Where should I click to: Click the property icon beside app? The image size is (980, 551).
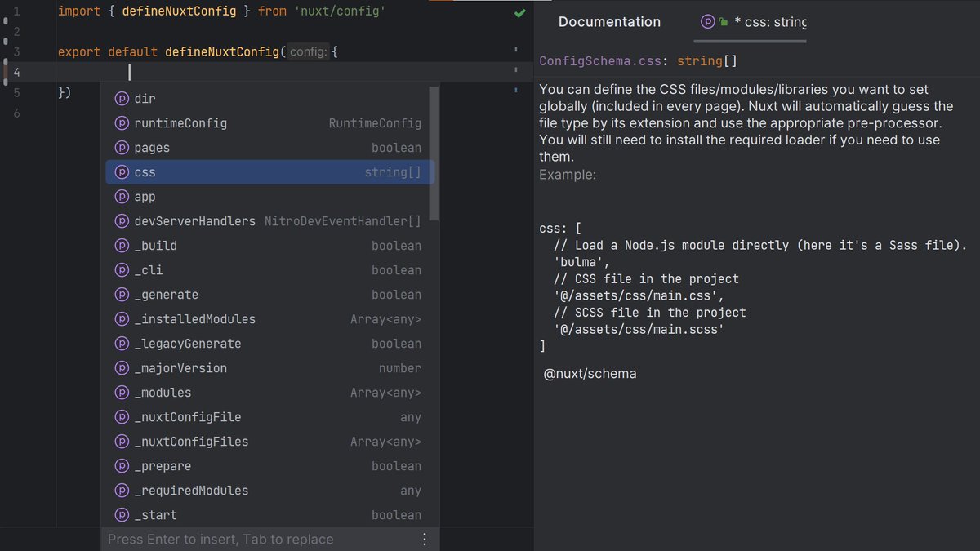(122, 197)
